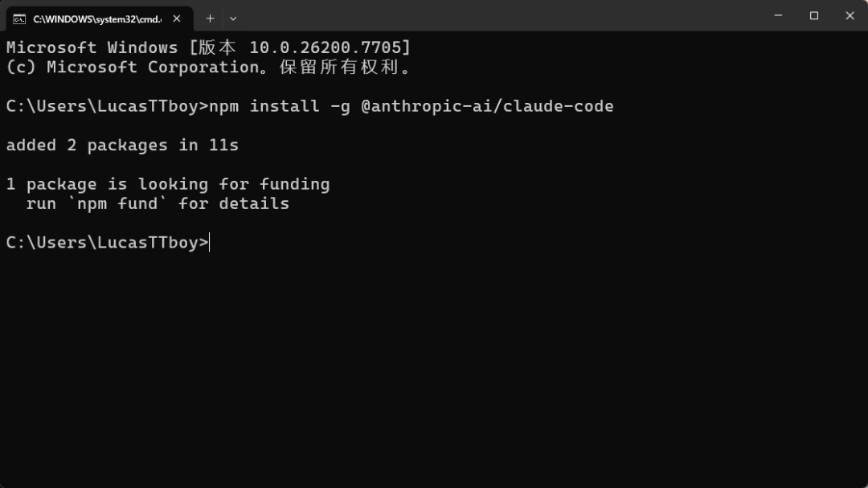Close the cmd.exe tab
The height and width of the screenshot is (488, 868).
pyautogui.click(x=177, y=18)
